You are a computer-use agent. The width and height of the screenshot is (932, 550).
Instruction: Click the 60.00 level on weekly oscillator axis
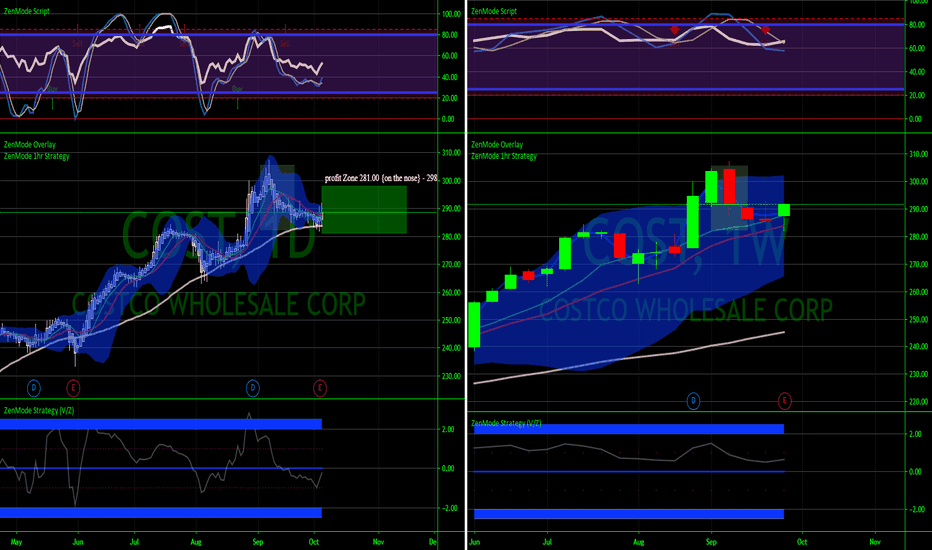point(917,48)
